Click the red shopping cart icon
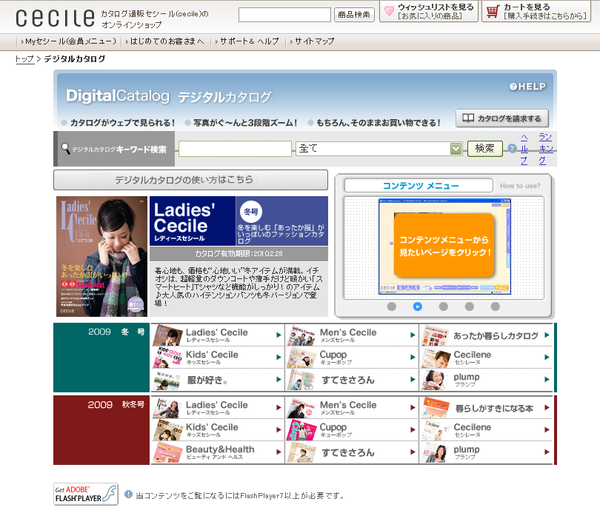The image size is (600, 513). pyautogui.click(x=492, y=11)
